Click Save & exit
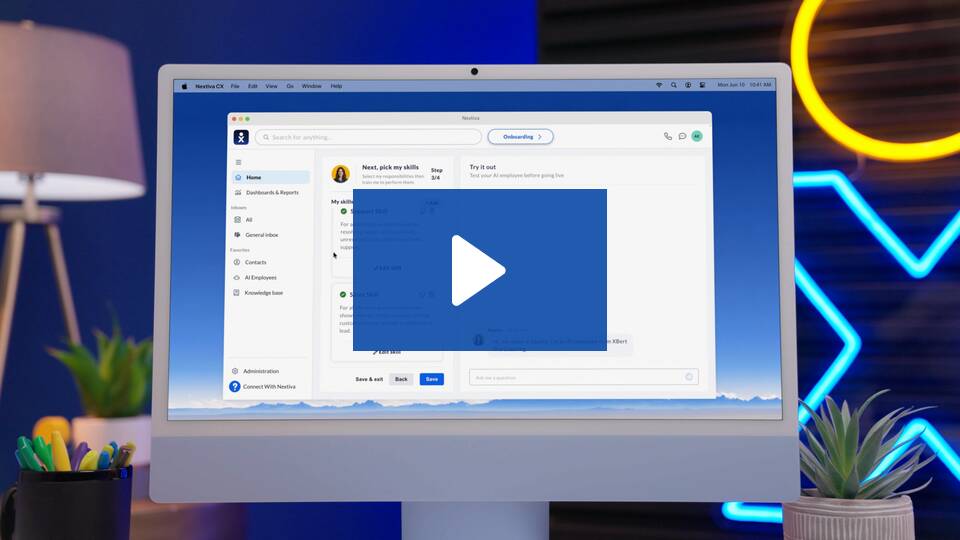 (369, 379)
